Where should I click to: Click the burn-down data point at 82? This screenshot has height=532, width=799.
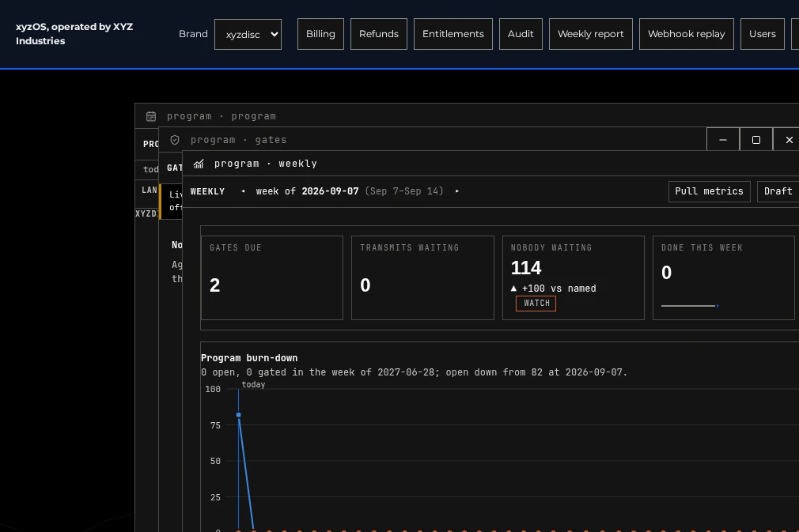point(238,415)
